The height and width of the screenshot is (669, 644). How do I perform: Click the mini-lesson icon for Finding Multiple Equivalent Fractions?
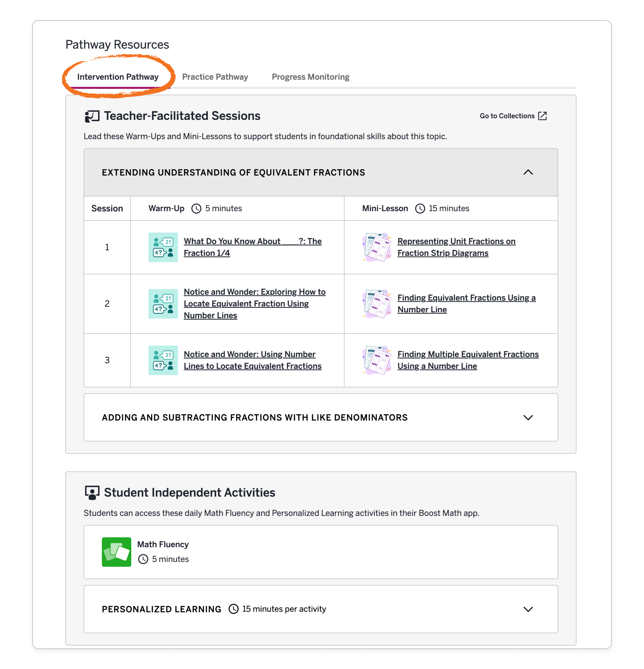coord(377,360)
